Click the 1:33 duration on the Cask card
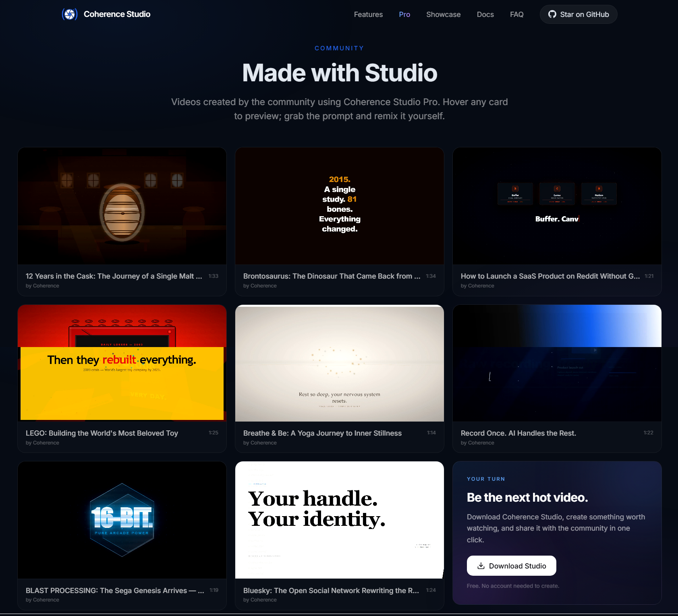 (x=214, y=276)
